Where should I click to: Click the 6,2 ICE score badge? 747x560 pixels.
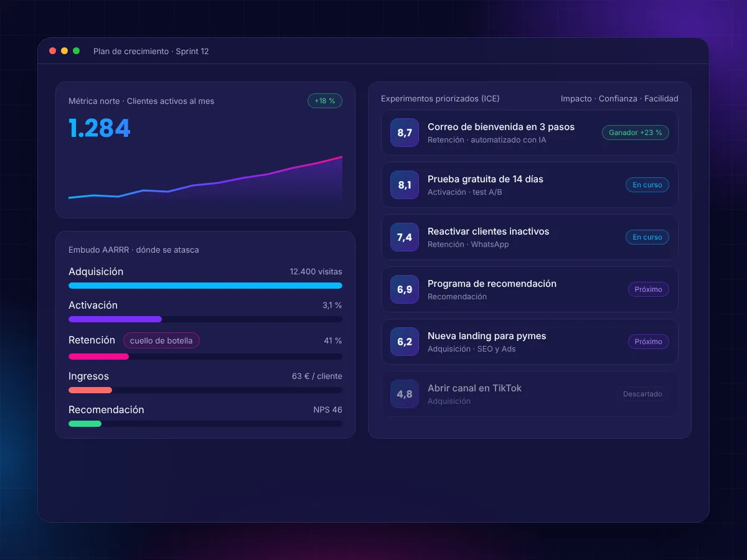click(x=405, y=342)
